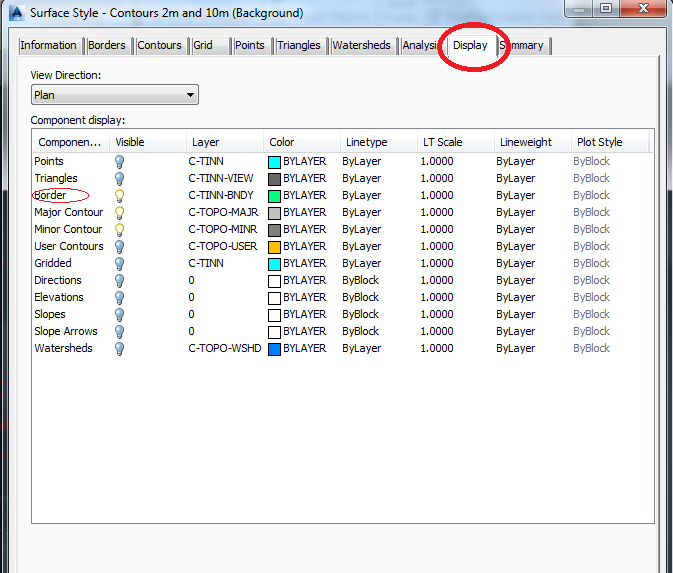Hide Minor Contour via lightbulb icon

pos(120,229)
